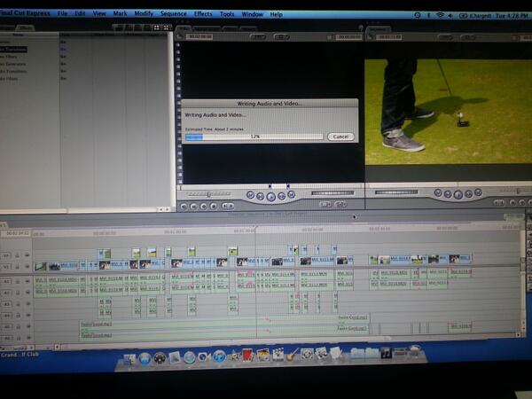Image resolution: width=532 pixels, height=399 pixels.
Task: Open the Dashboard gauge icon in Dock
Action: coord(160,358)
